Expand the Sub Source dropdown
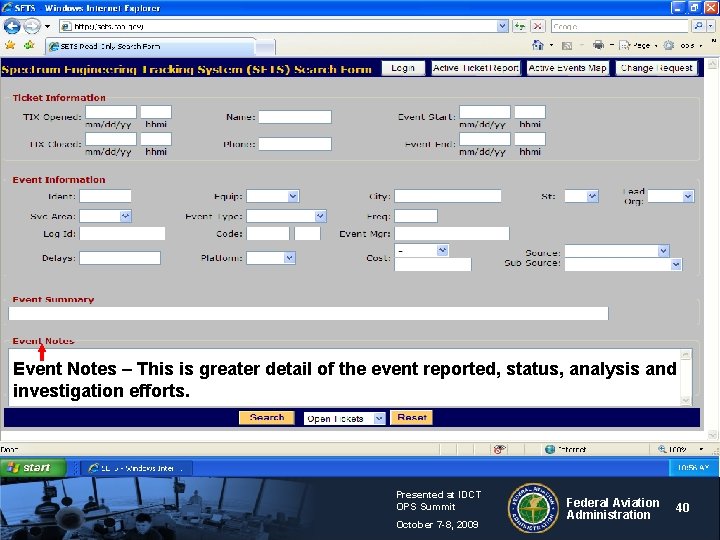Image resolution: width=720 pixels, height=540 pixels. click(675, 264)
